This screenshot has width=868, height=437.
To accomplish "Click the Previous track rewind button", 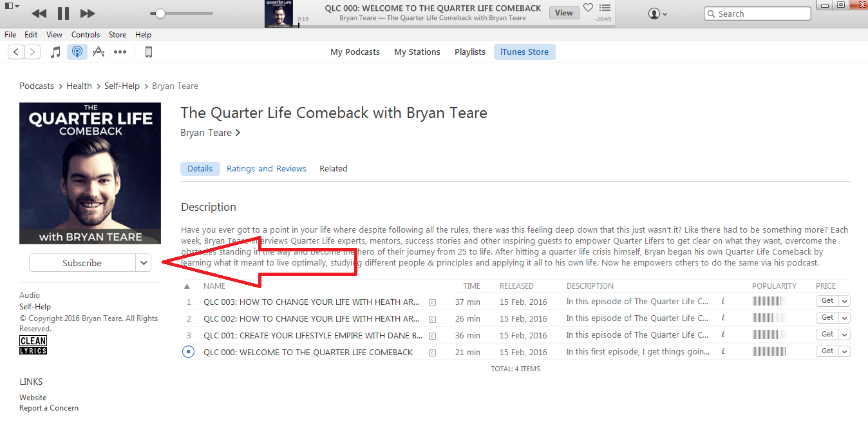I will click(39, 14).
